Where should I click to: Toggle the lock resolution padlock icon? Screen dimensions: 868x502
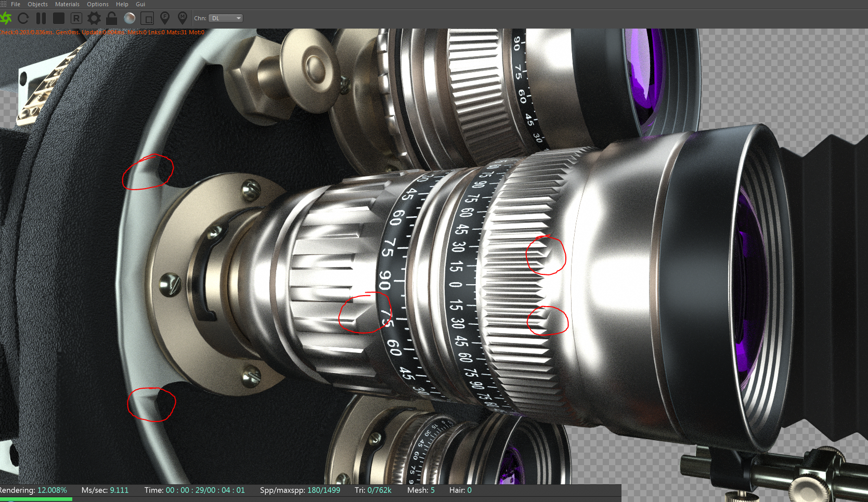(x=111, y=18)
